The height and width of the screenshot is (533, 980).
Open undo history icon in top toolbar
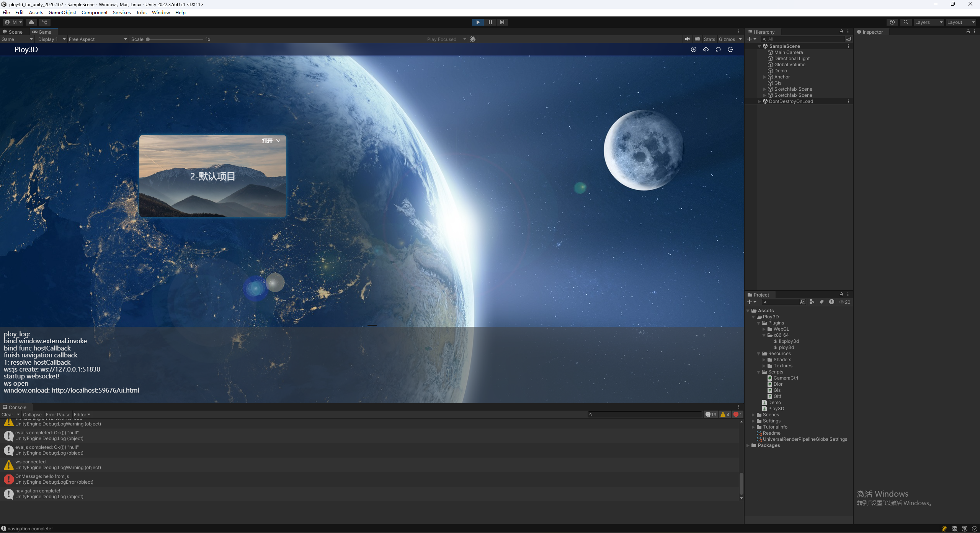(x=892, y=22)
